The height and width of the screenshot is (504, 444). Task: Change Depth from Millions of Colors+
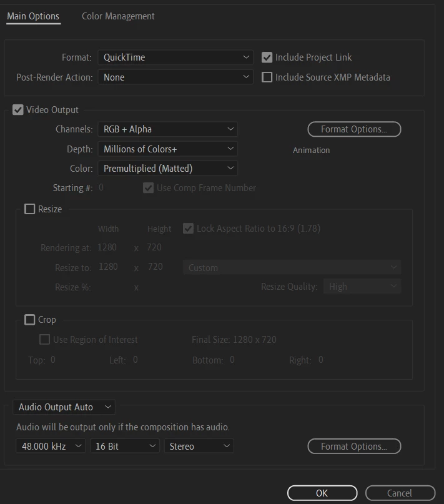(167, 149)
